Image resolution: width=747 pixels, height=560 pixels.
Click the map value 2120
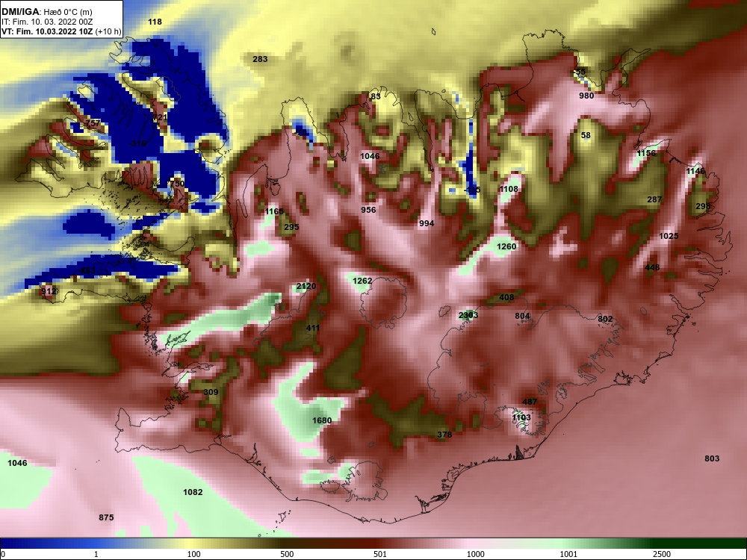click(306, 286)
